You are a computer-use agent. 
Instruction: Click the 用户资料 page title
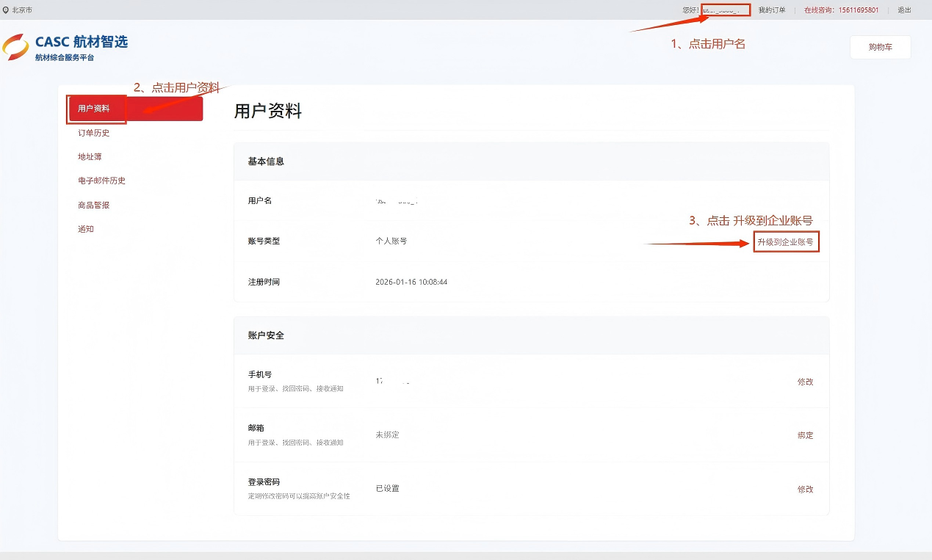click(267, 112)
